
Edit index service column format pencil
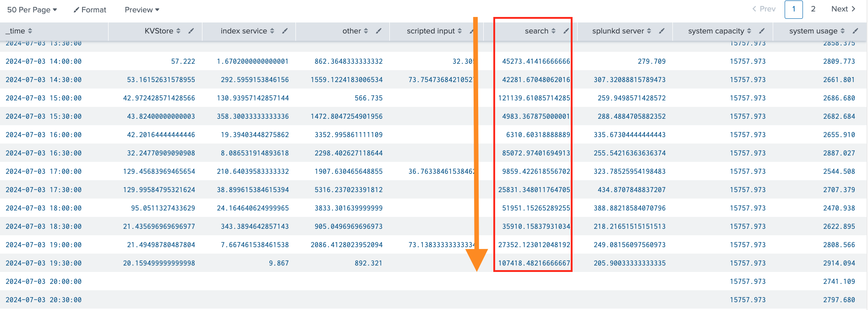point(285,31)
